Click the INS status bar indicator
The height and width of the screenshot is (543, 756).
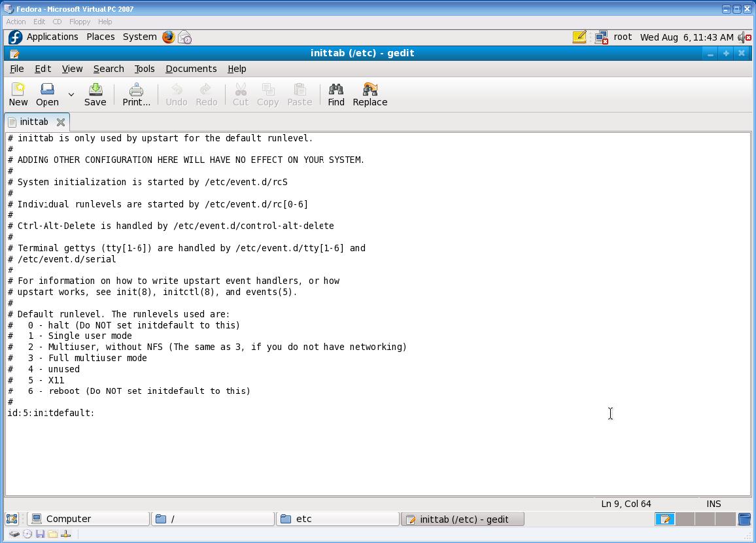(713, 504)
